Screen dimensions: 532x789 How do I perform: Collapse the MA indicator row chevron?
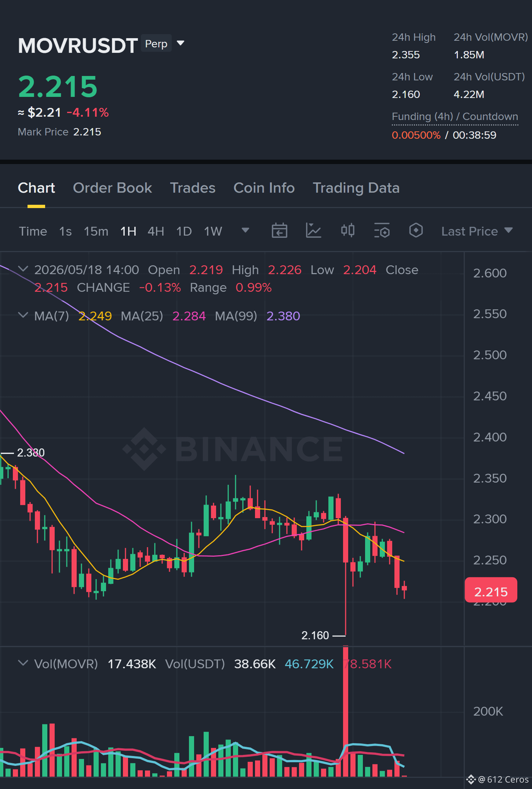point(23,315)
